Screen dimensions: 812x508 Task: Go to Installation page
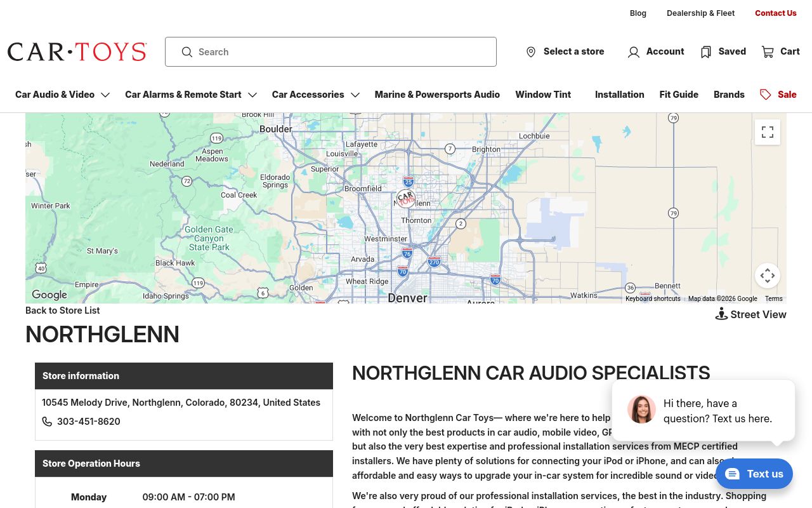pyautogui.click(x=619, y=95)
